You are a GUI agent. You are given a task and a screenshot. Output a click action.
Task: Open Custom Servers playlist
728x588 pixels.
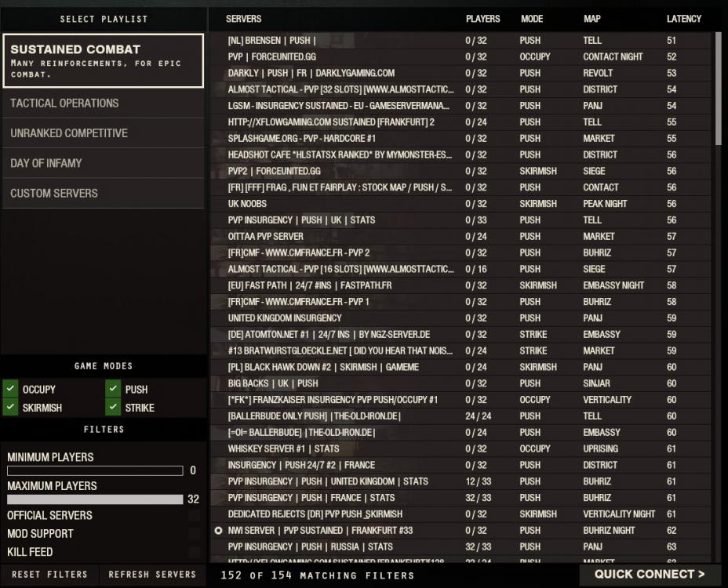point(103,193)
